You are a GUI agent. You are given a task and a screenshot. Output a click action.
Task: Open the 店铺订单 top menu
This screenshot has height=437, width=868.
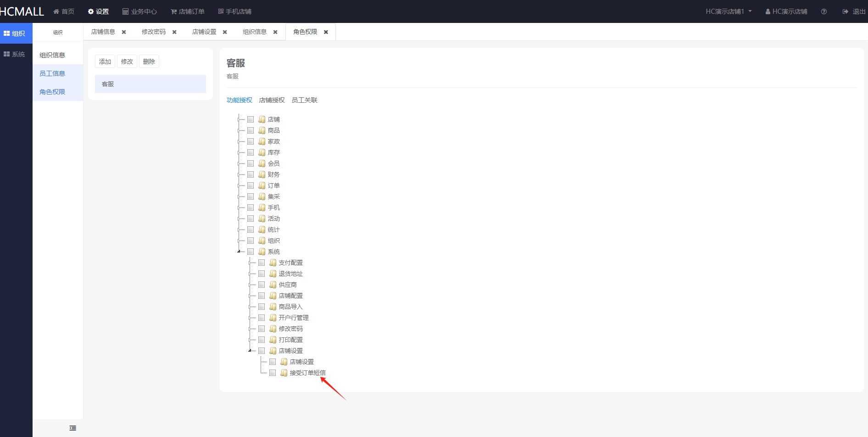[188, 11]
